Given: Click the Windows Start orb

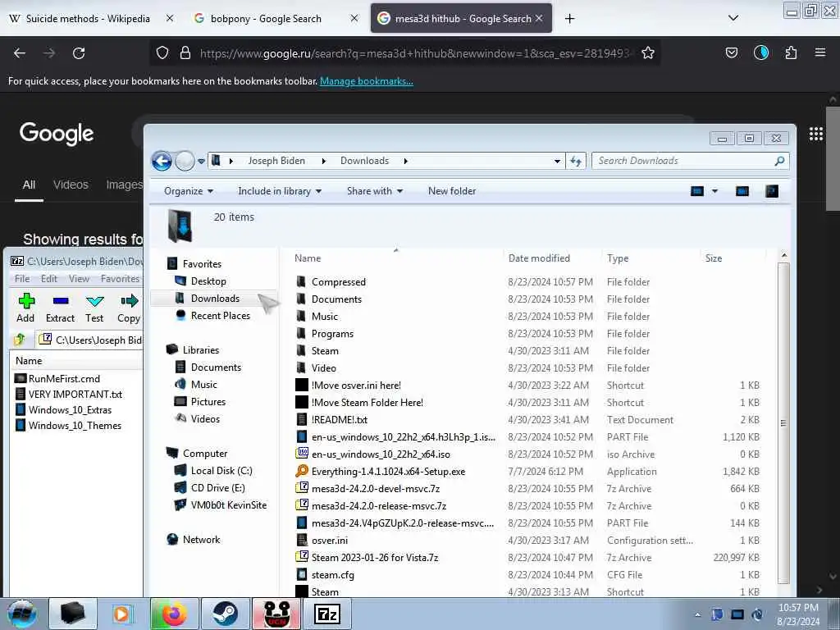Looking at the screenshot, I should point(22,614).
